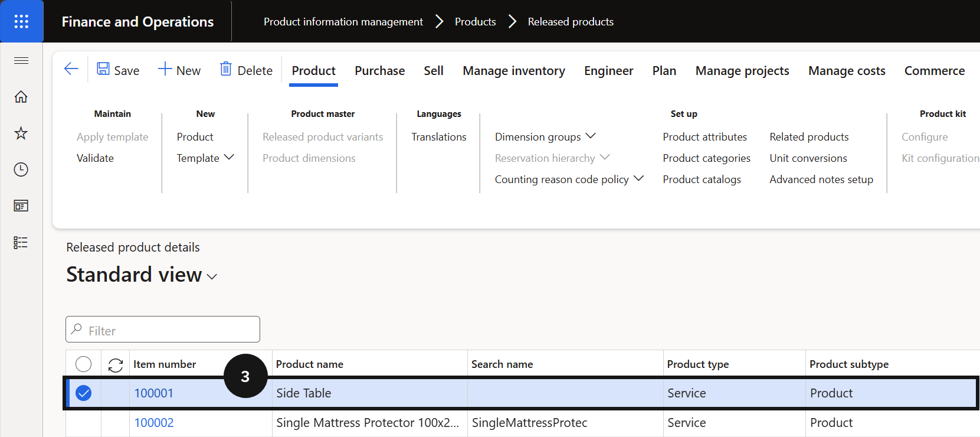
Task: Open Related products
Action: [809, 136]
